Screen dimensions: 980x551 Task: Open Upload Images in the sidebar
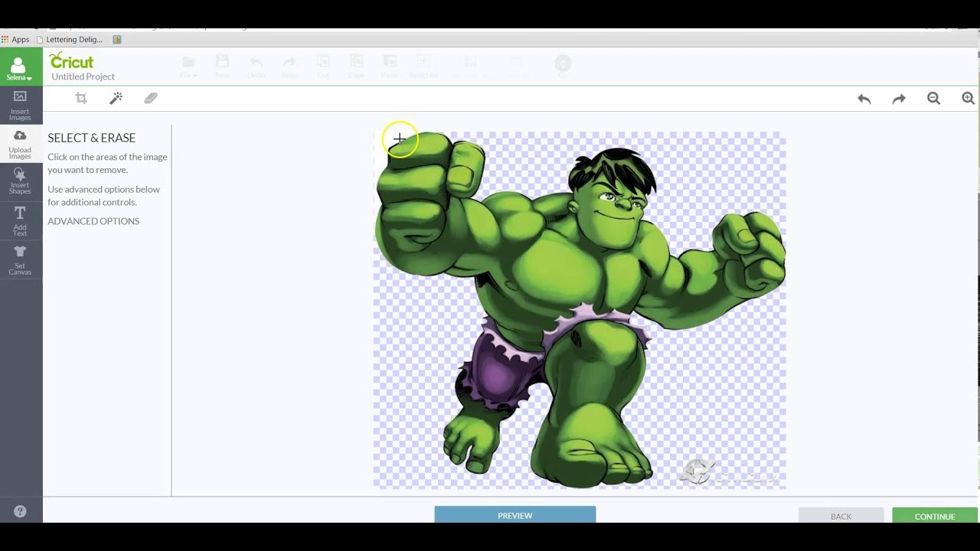click(21, 144)
